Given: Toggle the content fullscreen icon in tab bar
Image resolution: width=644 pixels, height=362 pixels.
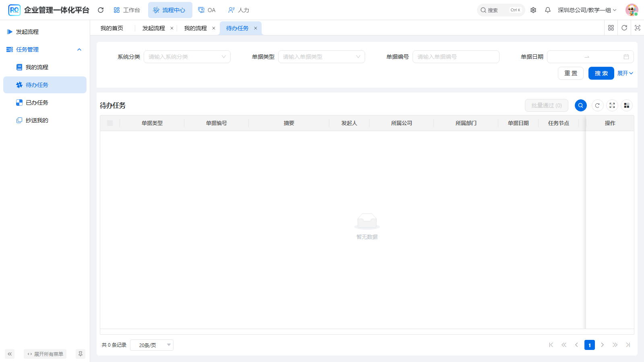Looking at the screenshot, I should click(x=638, y=28).
